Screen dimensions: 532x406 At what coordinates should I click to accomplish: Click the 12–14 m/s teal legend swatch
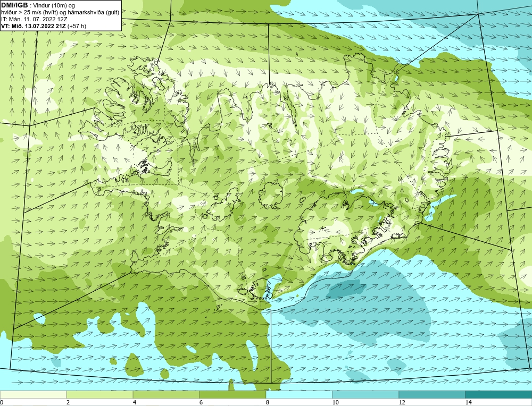click(432, 394)
